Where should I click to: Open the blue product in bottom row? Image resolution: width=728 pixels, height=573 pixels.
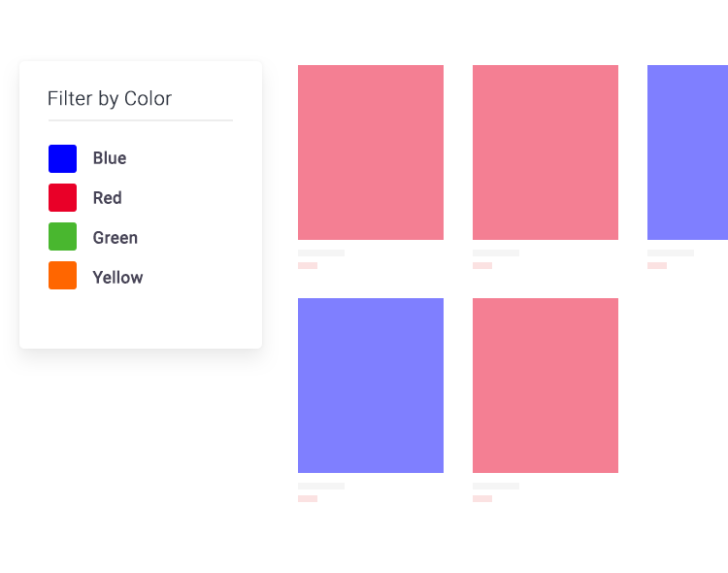click(371, 386)
